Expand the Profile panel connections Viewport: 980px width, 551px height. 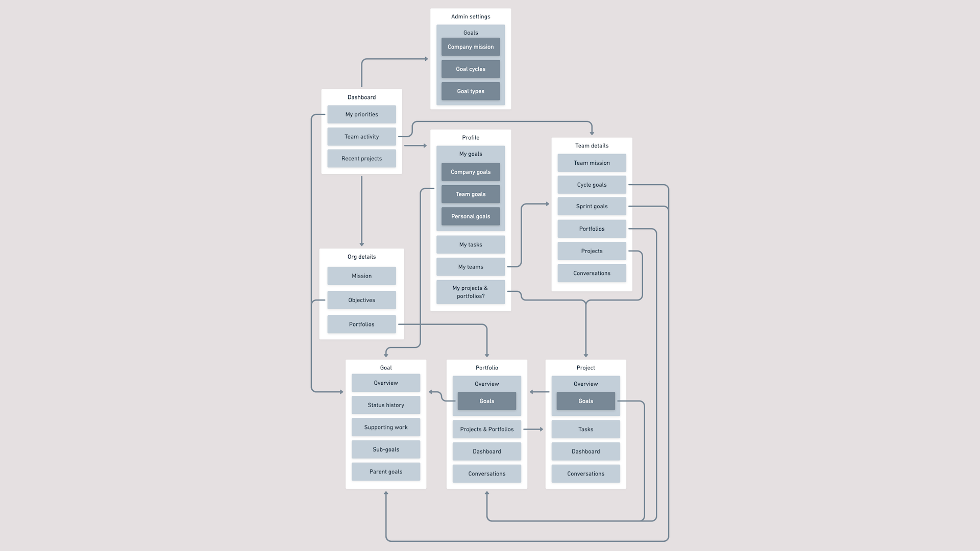(471, 137)
